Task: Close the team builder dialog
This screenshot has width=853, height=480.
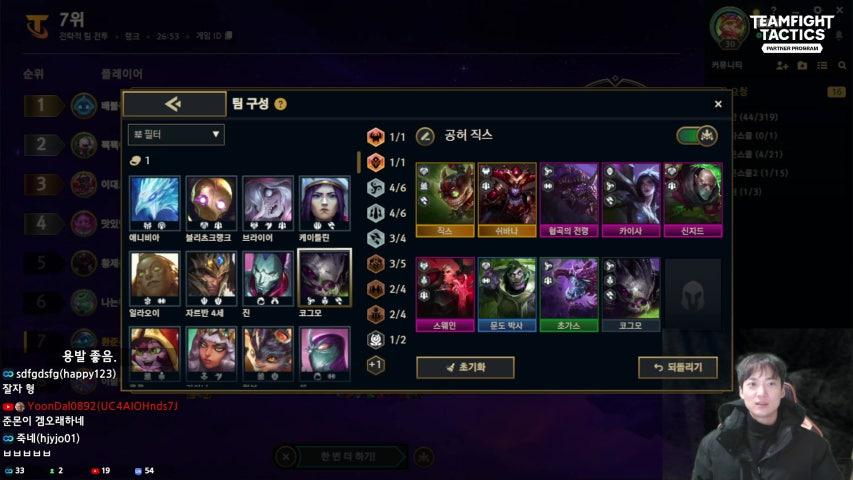Action: click(x=718, y=104)
